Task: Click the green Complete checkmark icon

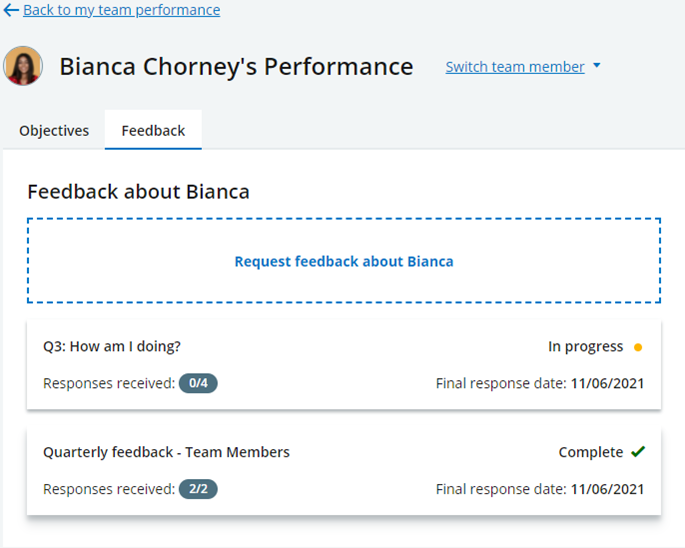Action: point(638,452)
